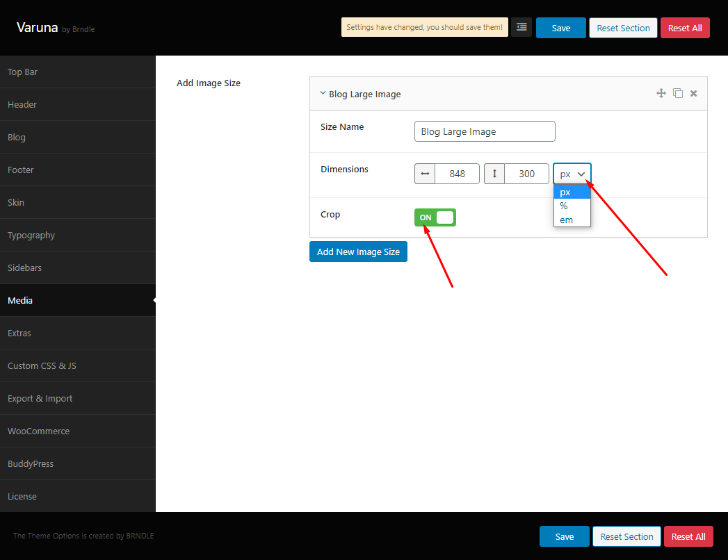Click the move handle of Blog Large Image
Viewport: 728px width, 560px height.
pyautogui.click(x=661, y=93)
